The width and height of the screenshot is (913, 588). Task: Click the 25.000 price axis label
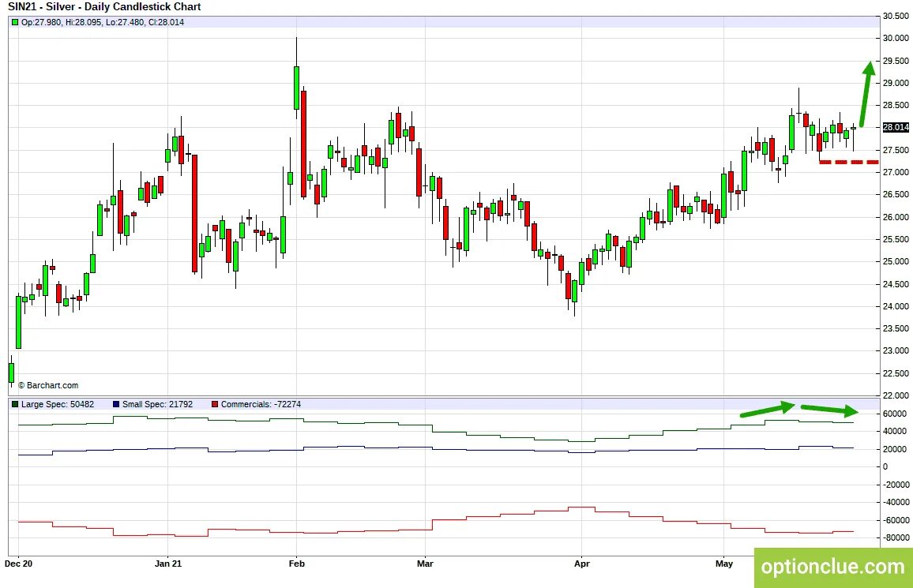[x=896, y=262]
